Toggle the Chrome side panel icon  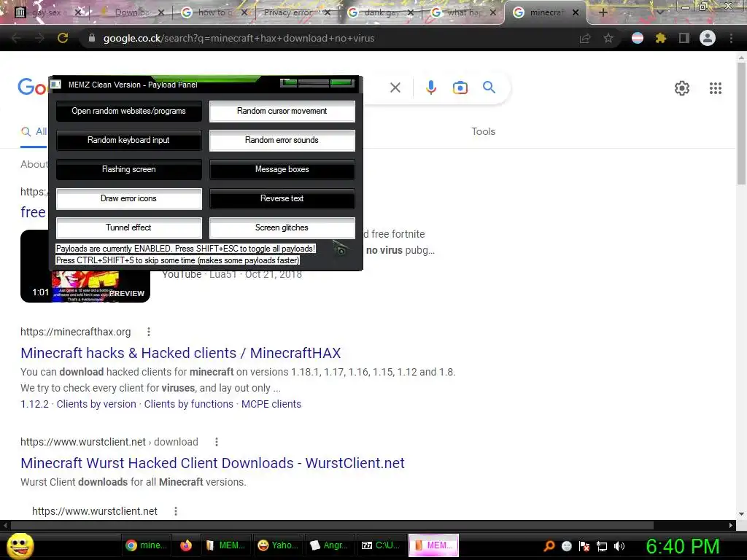point(684,38)
